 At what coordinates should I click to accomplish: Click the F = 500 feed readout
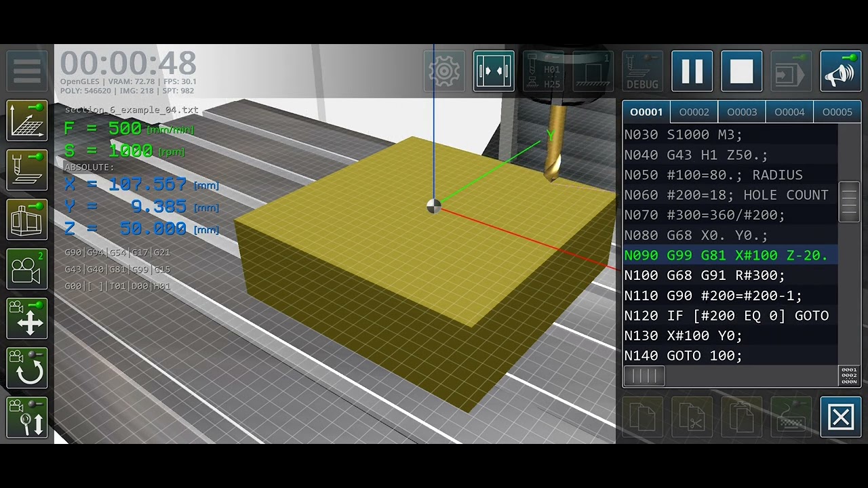pyautogui.click(x=129, y=128)
